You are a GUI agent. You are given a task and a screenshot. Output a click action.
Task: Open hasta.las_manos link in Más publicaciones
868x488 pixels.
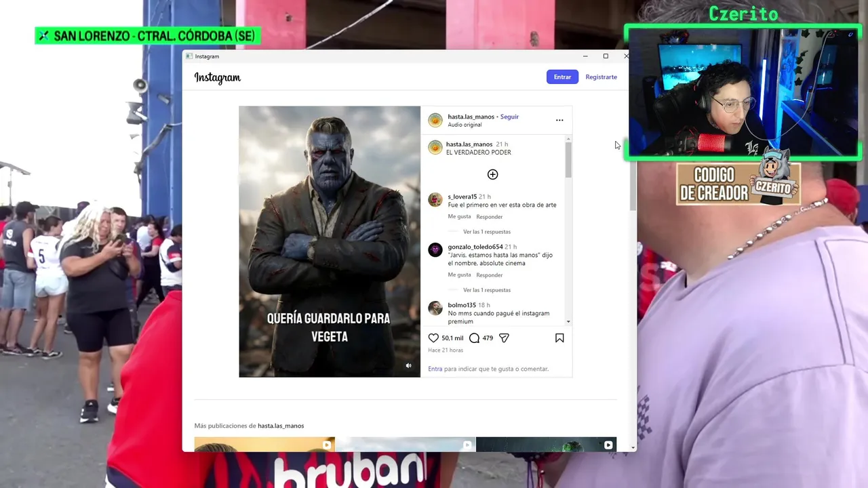pos(281,426)
